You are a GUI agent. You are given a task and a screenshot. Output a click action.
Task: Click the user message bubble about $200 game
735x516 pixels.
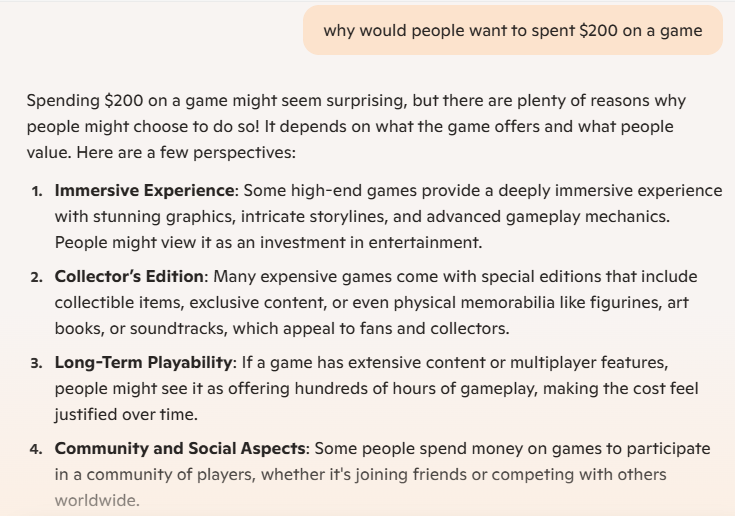point(513,30)
